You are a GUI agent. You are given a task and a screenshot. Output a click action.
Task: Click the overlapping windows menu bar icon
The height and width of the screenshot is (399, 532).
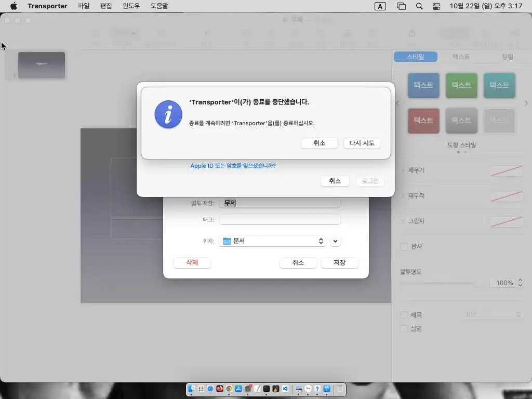(x=401, y=6)
